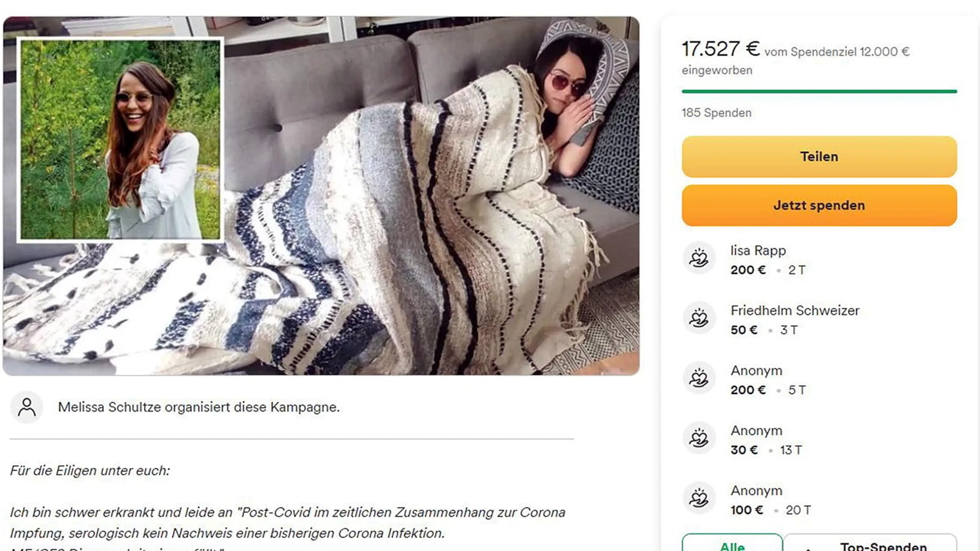
Task: Click the donation icon for the 100 € Anonym donor
Action: [x=699, y=498]
